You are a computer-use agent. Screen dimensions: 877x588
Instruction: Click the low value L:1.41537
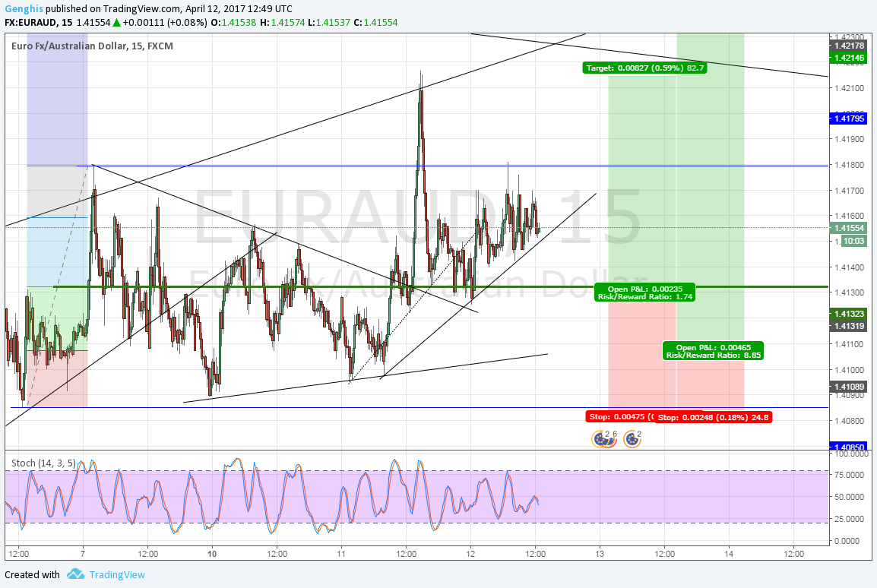pyautogui.click(x=329, y=22)
